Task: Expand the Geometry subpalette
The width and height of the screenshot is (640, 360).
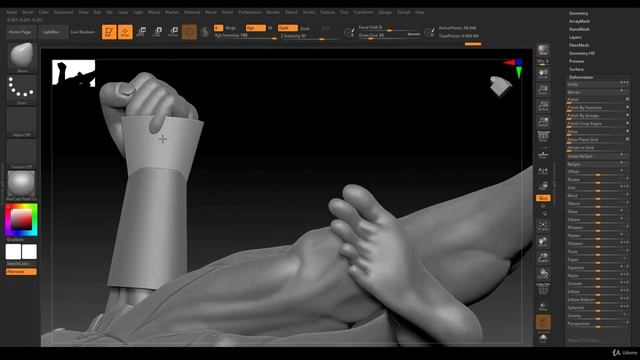Action: click(578, 13)
